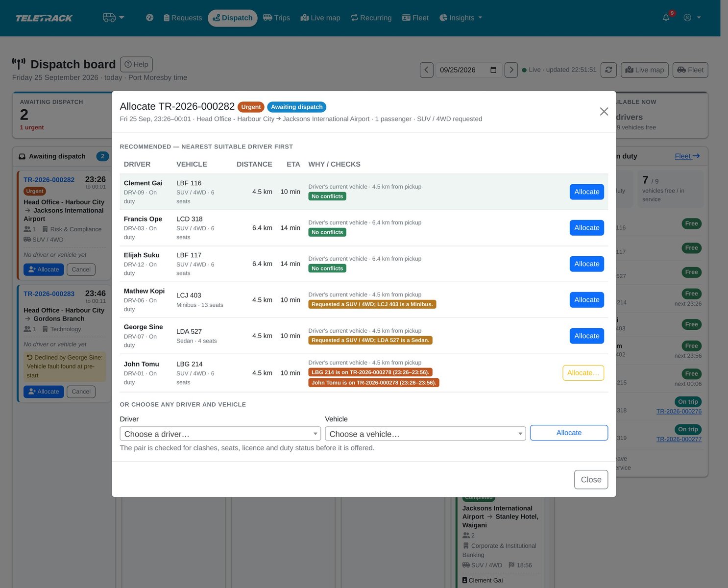Click the date field 09/25/2026
The height and width of the screenshot is (588, 728).
click(x=468, y=70)
